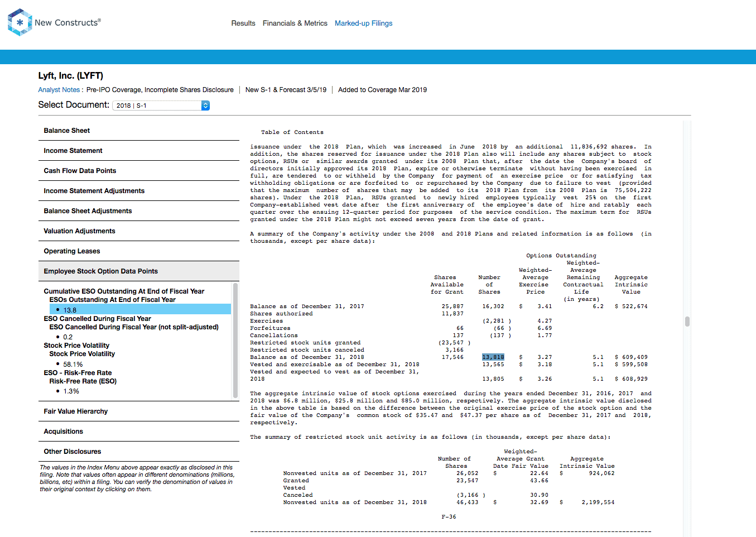Expand Other Disclosures section
This screenshot has height=537, width=756.
click(x=139, y=452)
